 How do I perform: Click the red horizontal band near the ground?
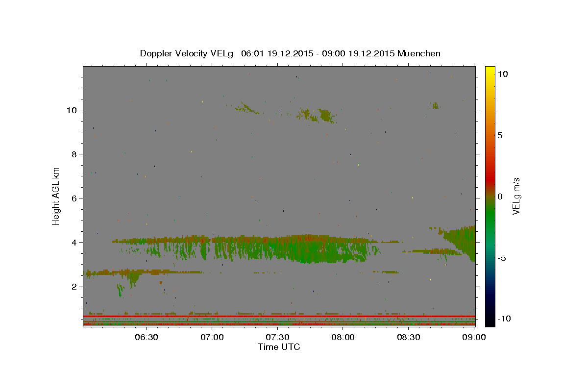(279, 317)
